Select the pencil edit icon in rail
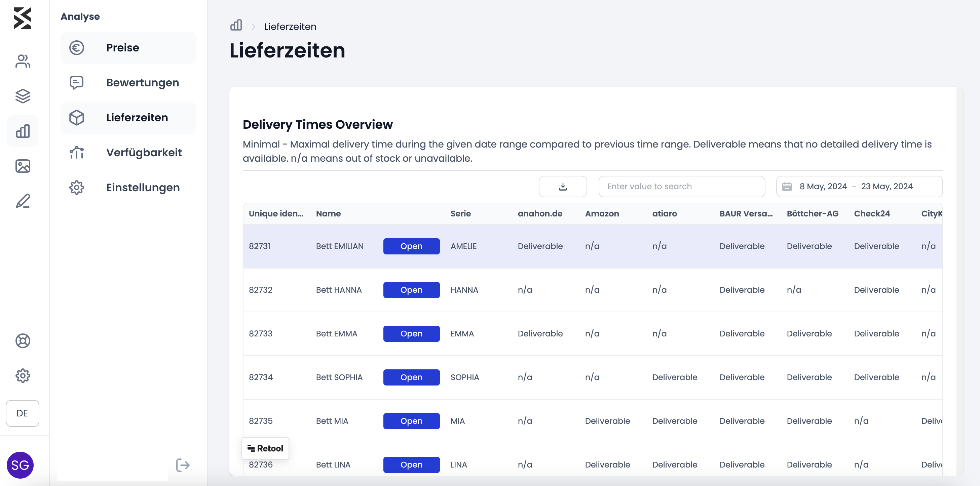The width and height of the screenshot is (980, 486). click(x=23, y=201)
